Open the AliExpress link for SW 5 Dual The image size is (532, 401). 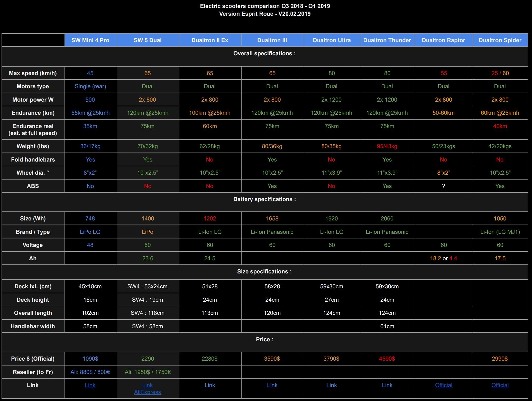(148, 392)
